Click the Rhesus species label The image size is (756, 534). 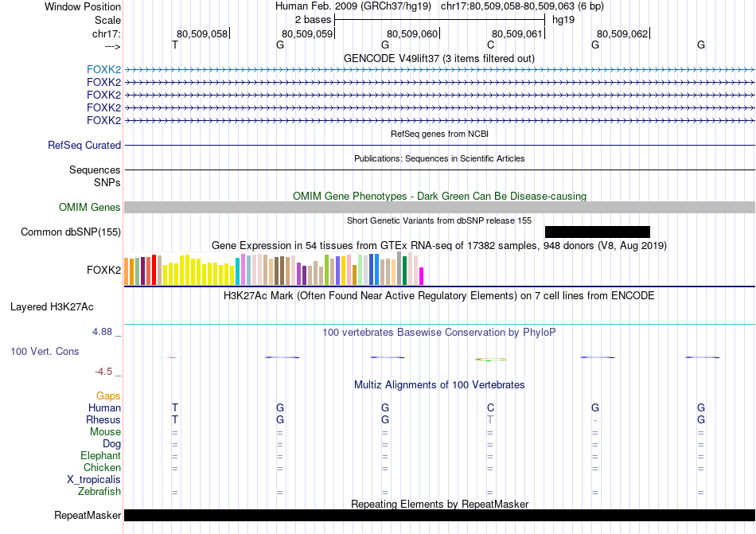pos(103,419)
